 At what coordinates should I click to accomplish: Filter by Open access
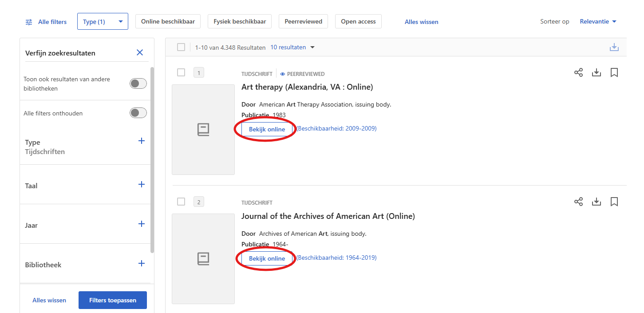[358, 21]
